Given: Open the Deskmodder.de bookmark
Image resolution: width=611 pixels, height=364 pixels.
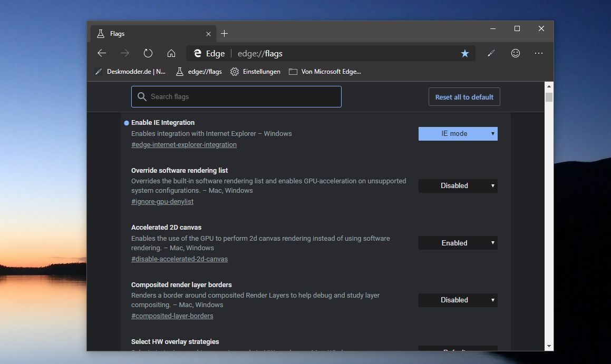Looking at the screenshot, I should tap(131, 72).
